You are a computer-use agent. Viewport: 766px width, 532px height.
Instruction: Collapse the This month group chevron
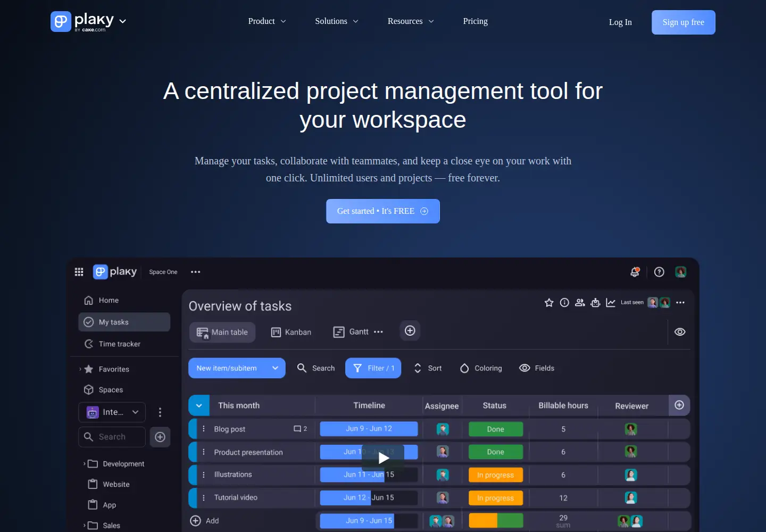199,405
